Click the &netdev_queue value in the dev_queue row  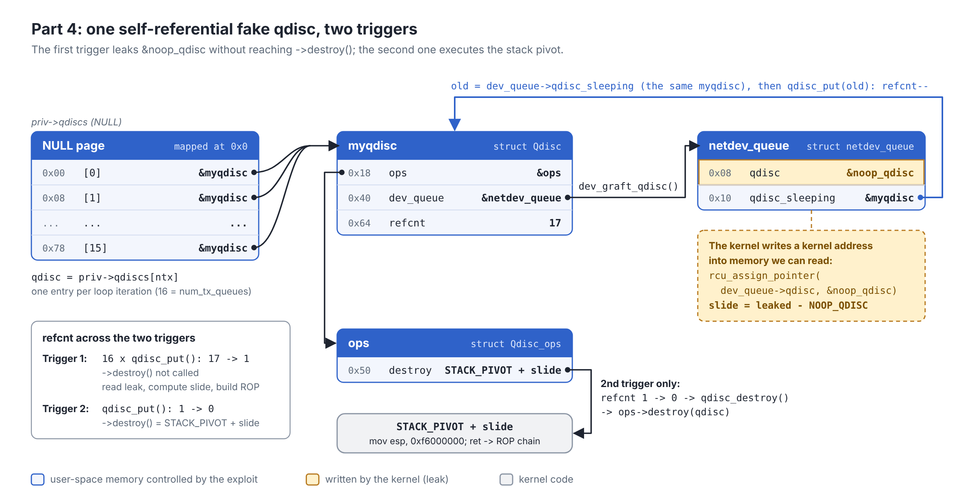(521, 198)
